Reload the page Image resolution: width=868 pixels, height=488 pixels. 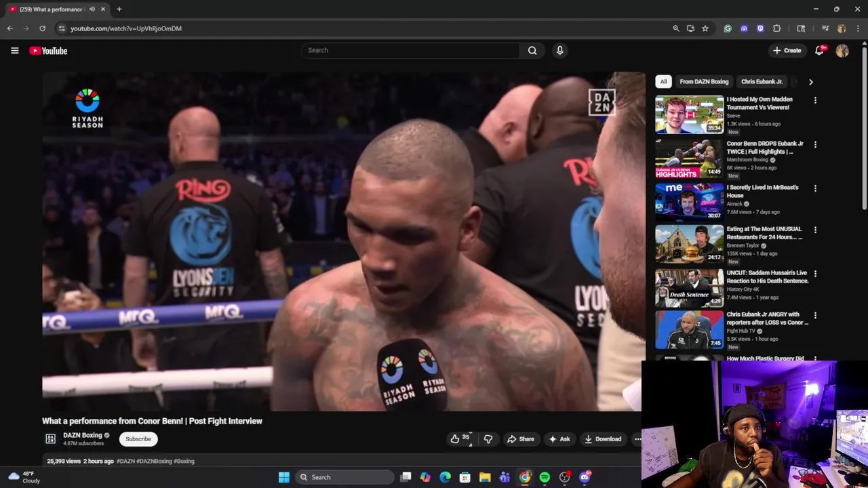42,28
